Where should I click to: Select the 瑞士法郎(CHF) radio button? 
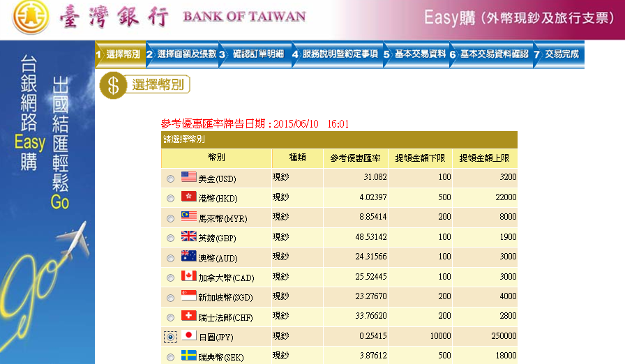click(x=171, y=317)
